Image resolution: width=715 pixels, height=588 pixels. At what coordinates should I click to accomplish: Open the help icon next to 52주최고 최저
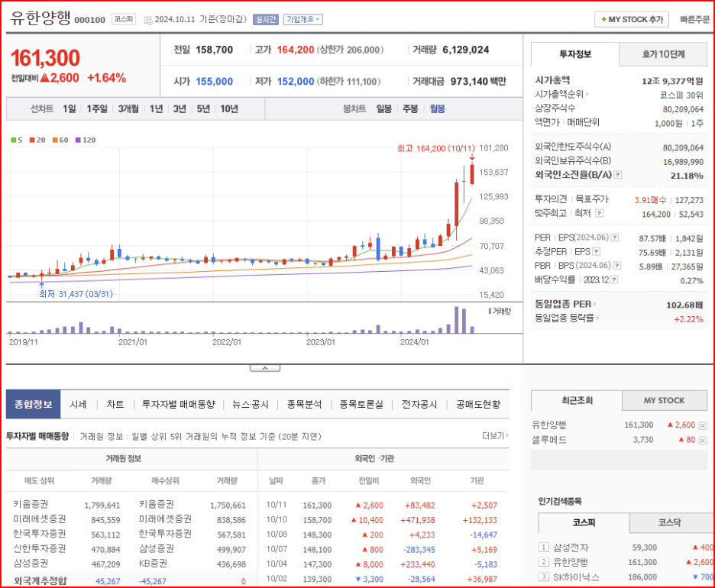coord(599,213)
